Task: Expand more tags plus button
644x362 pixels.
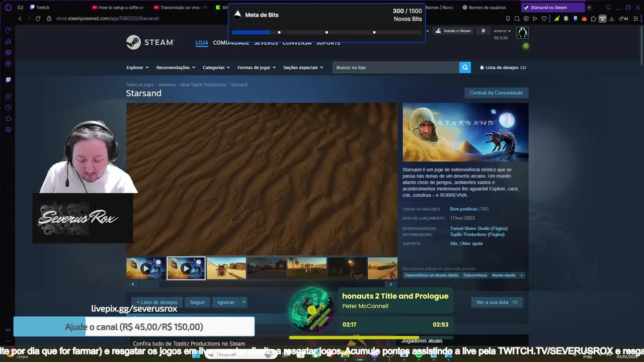Action: (x=521, y=275)
